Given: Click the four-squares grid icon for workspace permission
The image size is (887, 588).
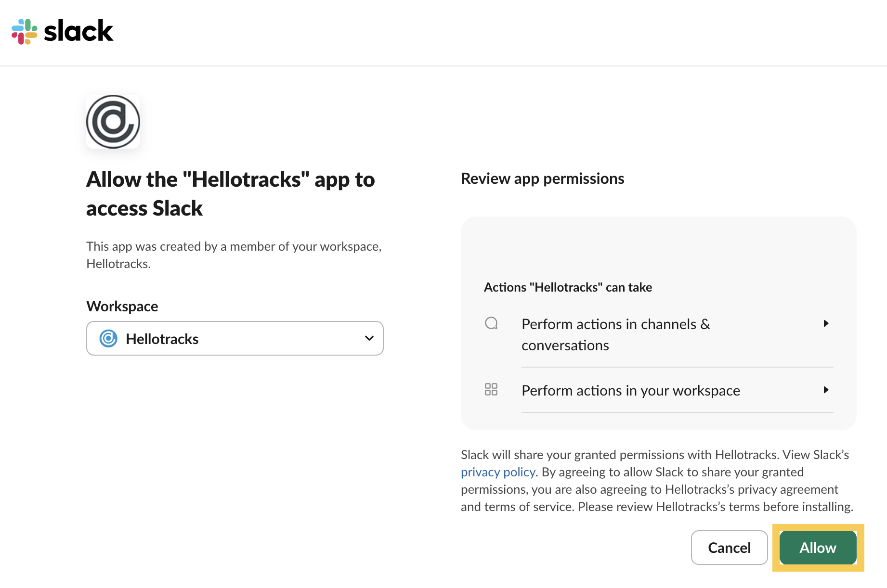Looking at the screenshot, I should [491, 389].
